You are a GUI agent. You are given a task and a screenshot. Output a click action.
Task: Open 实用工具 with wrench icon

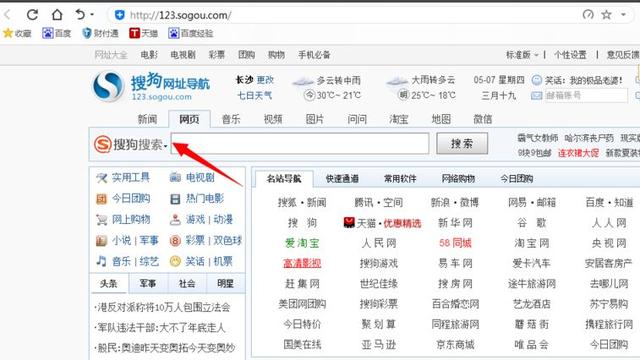(123, 178)
